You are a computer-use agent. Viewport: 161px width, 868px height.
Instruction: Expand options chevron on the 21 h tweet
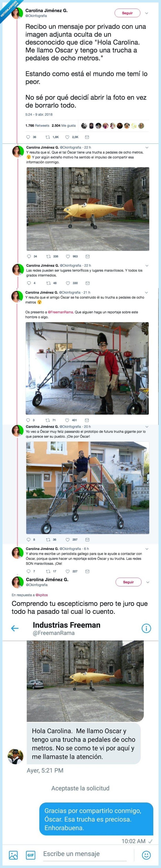click(x=146, y=293)
